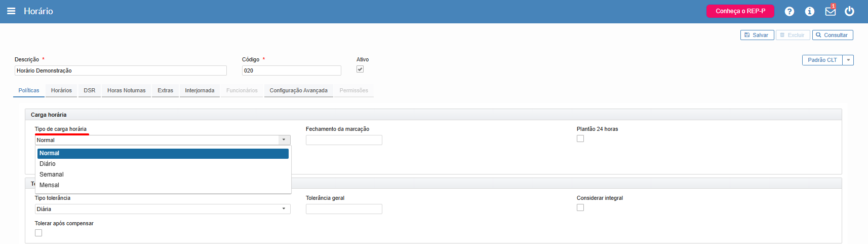
Task: Click the power logout icon
Action: pyautogui.click(x=849, y=11)
